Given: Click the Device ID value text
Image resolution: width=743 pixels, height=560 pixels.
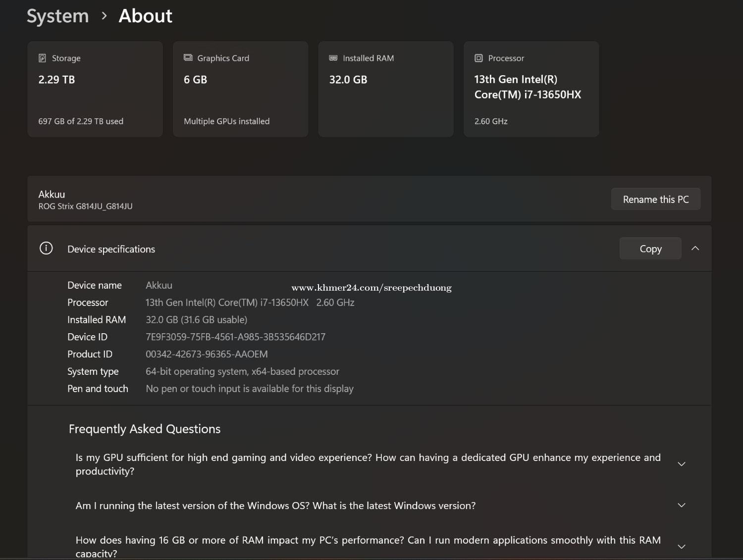Looking at the screenshot, I should point(235,337).
